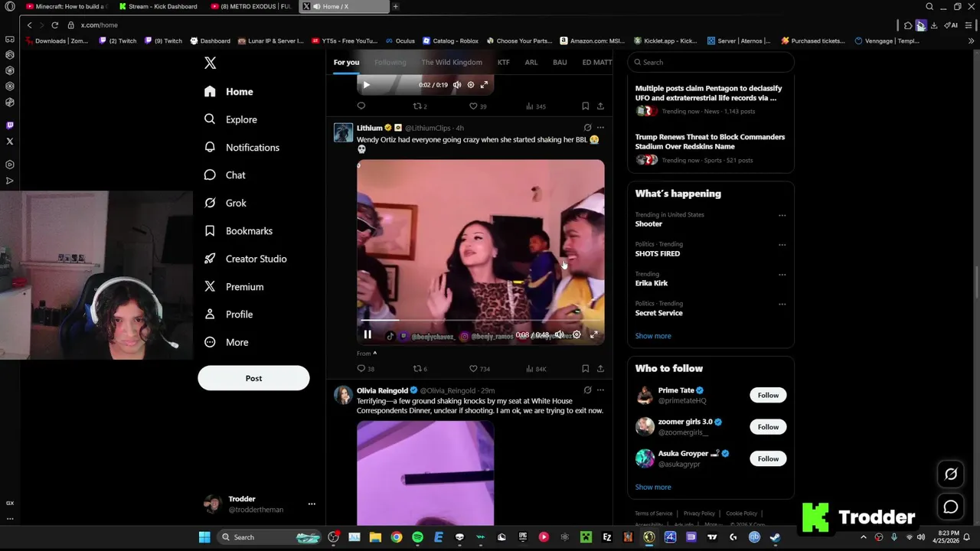
Task: Switch to the Following tab
Action: [x=390, y=62]
